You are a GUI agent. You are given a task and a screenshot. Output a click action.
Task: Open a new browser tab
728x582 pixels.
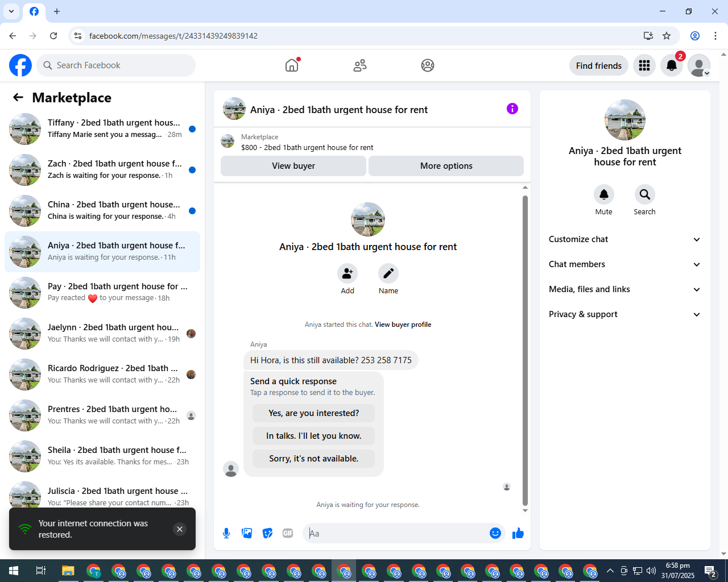[57, 11]
